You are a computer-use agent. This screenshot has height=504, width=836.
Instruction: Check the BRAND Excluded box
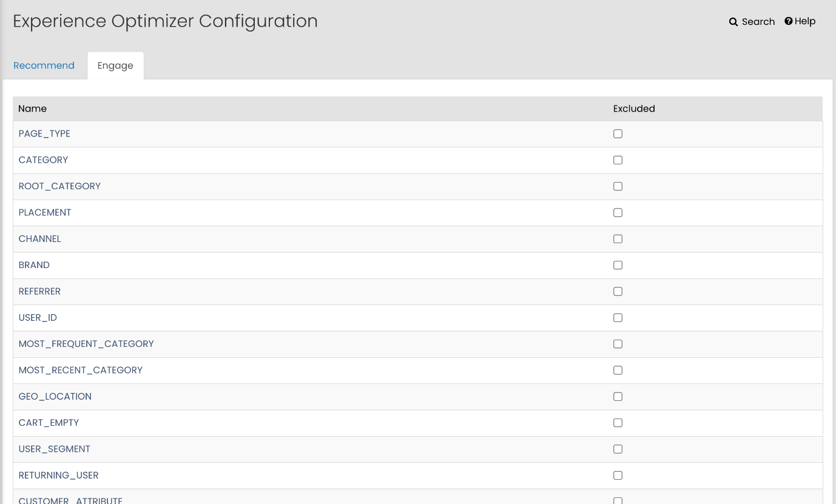618,265
